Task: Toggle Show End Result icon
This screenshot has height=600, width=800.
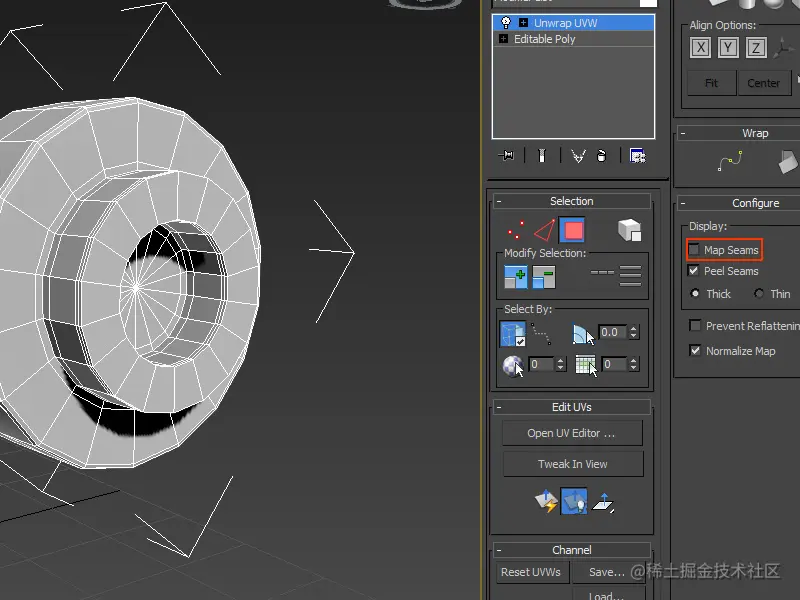Action: pyautogui.click(x=542, y=156)
